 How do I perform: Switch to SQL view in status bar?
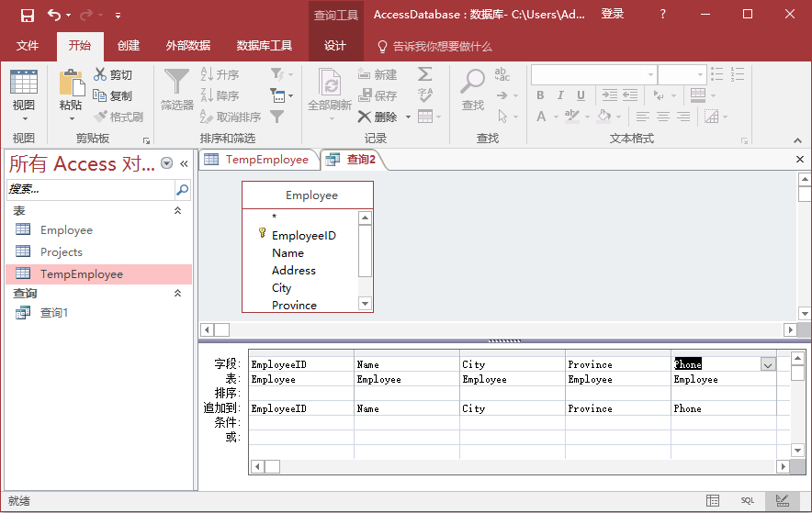(747, 501)
